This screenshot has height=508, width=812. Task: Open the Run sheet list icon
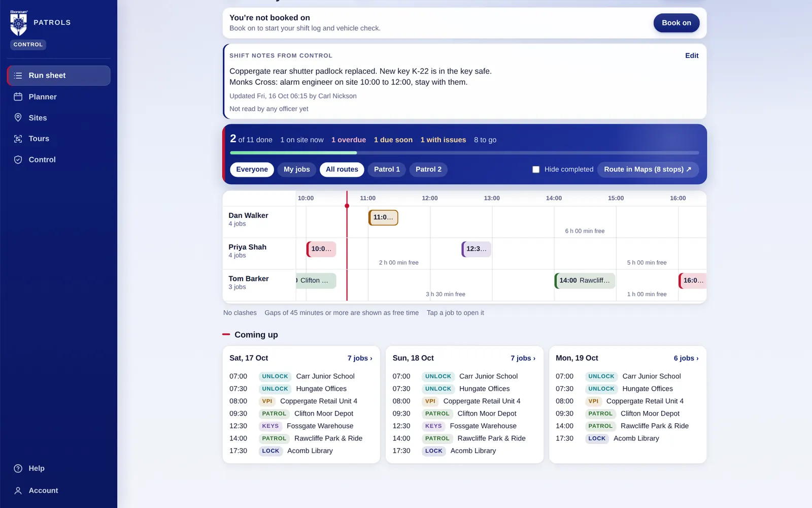pyautogui.click(x=18, y=76)
